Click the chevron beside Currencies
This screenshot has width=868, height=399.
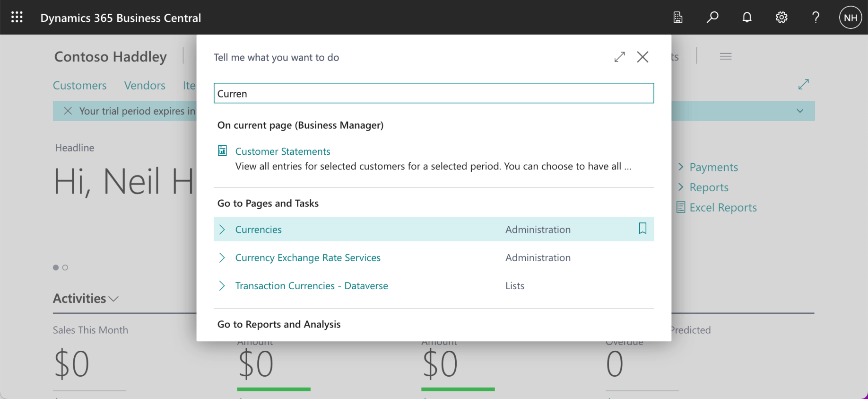(x=222, y=230)
